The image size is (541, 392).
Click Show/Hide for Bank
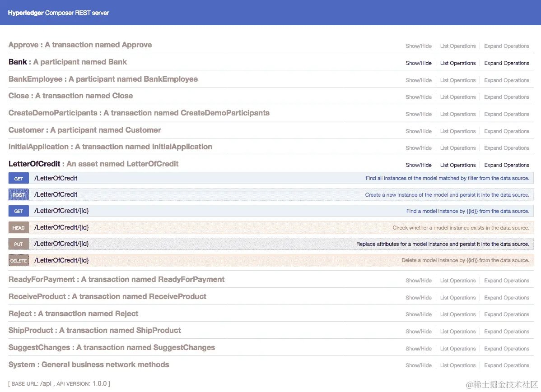click(419, 63)
